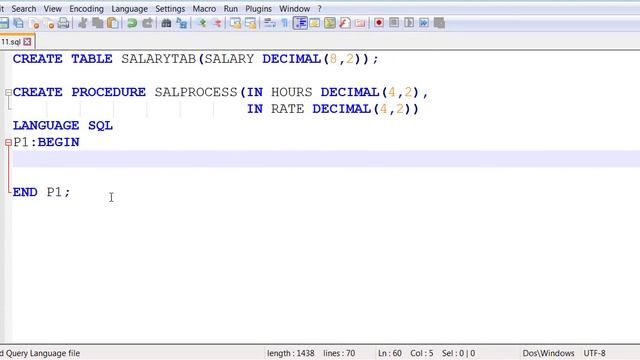Open the Document Map toolbar icon

coord(330,23)
